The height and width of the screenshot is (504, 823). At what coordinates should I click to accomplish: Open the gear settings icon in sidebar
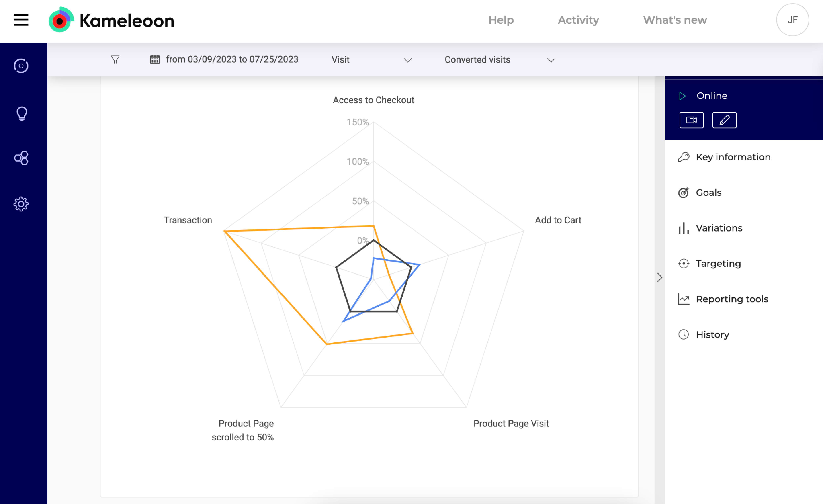click(21, 204)
